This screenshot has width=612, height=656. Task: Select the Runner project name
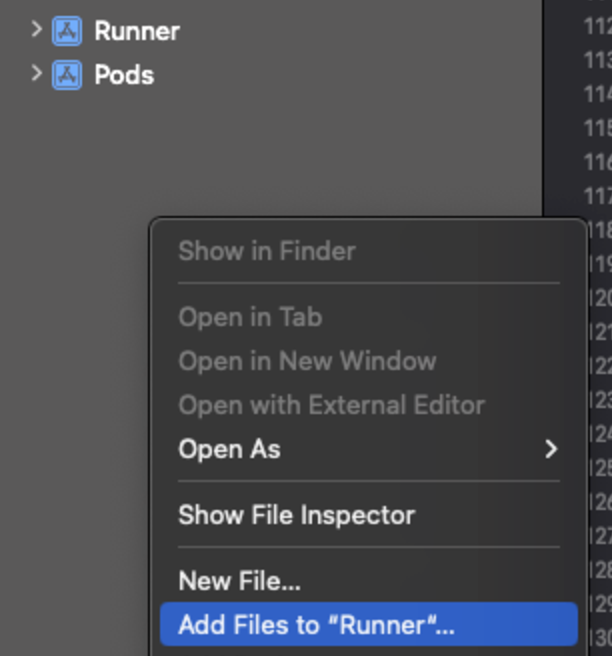pyautogui.click(x=137, y=31)
